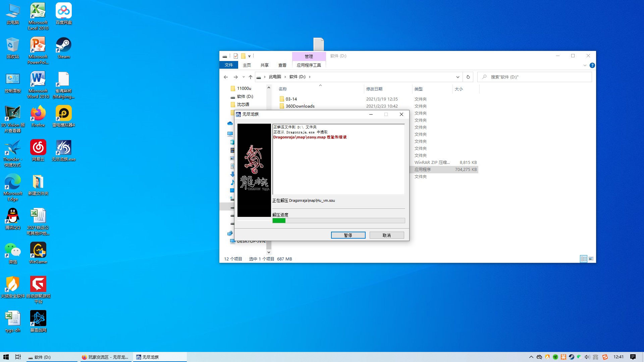This screenshot has width=644, height=362.
Task: Open 网易云 music desktop icon
Action: tap(38, 150)
